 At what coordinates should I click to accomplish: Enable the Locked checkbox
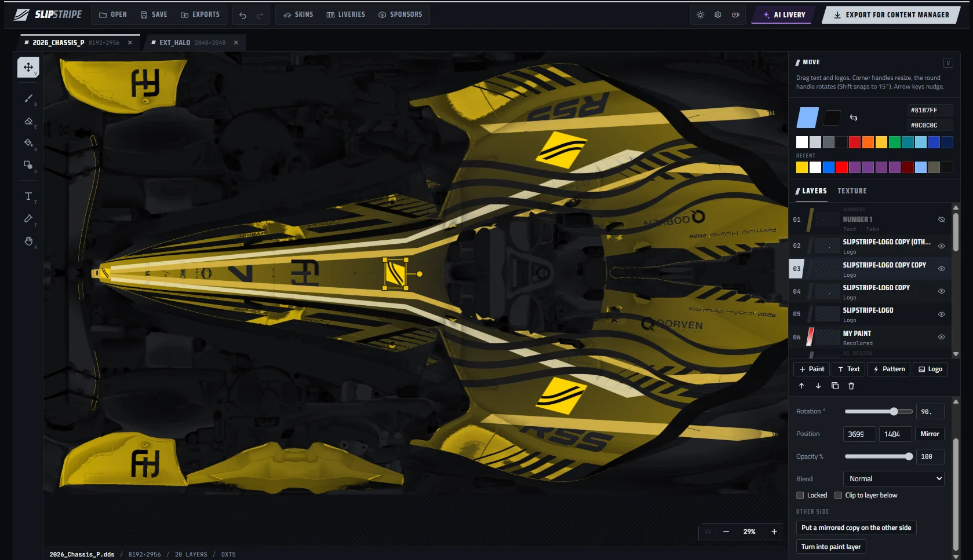tap(800, 495)
